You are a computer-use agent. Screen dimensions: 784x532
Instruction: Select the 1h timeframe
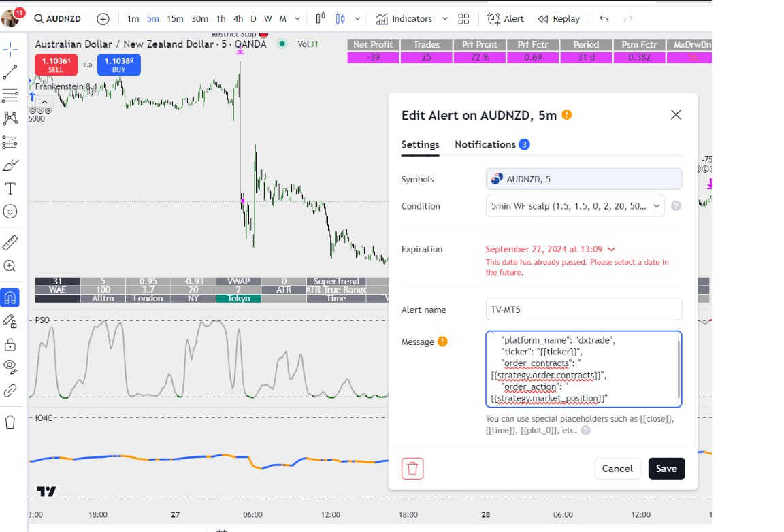click(x=221, y=19)
